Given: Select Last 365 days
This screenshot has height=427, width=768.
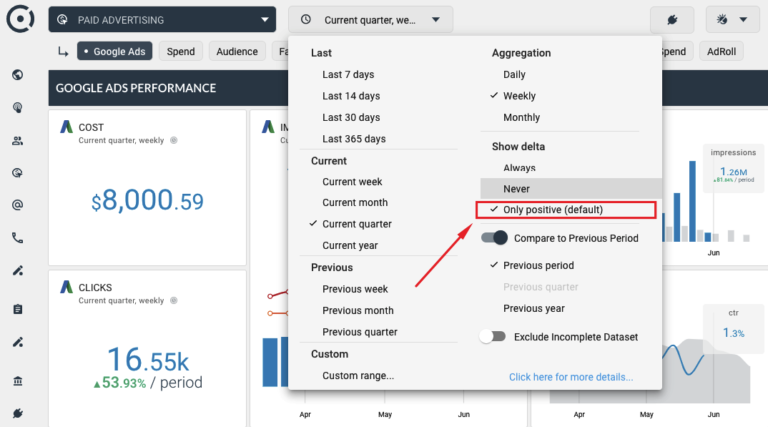Looking at the screenshot, I should (354, 139).
